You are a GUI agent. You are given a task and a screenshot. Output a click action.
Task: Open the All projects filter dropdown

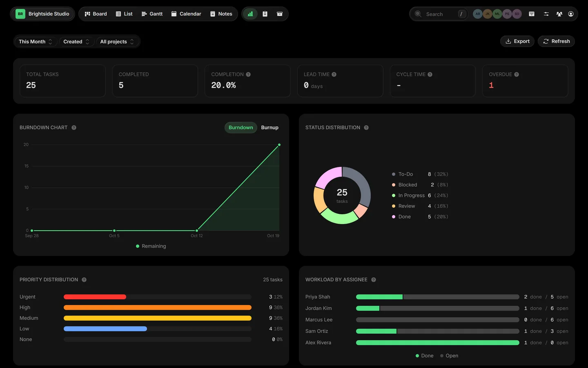click(117, 42)
